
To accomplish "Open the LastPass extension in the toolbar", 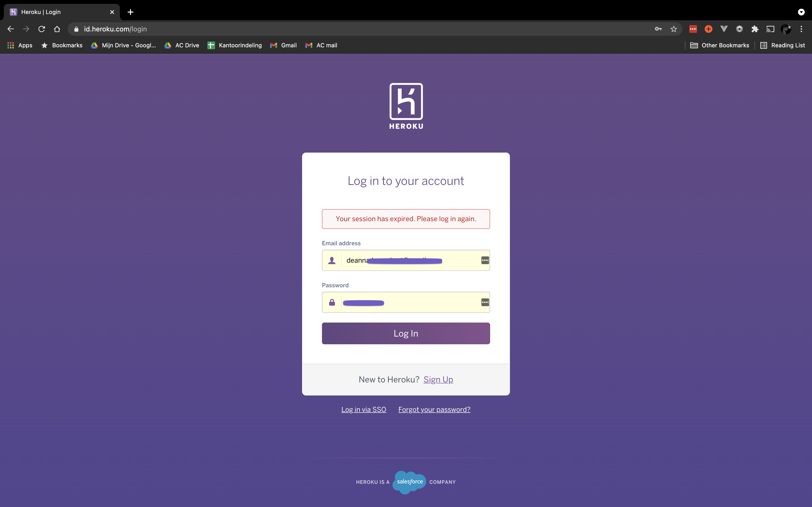I will click(x=693, y=29).
